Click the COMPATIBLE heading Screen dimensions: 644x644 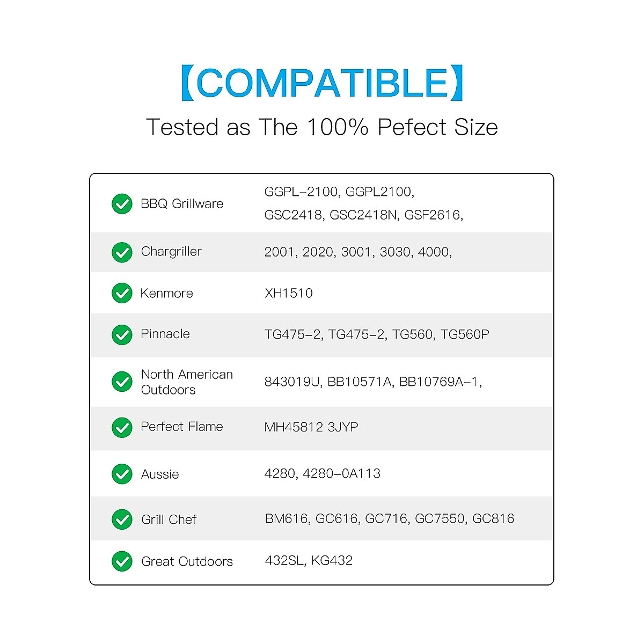(x=322, y=83)
